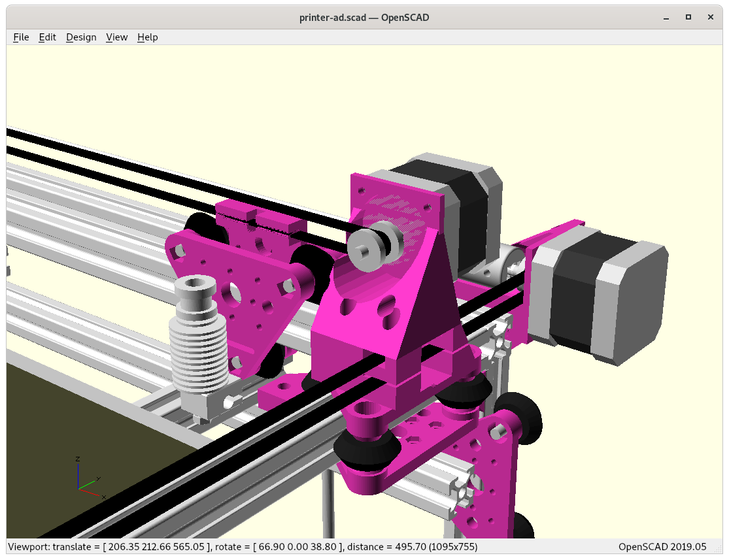Screen dimensions: 729x560
Task: Close the OpenSCAD window
Action: click(711, 17)
